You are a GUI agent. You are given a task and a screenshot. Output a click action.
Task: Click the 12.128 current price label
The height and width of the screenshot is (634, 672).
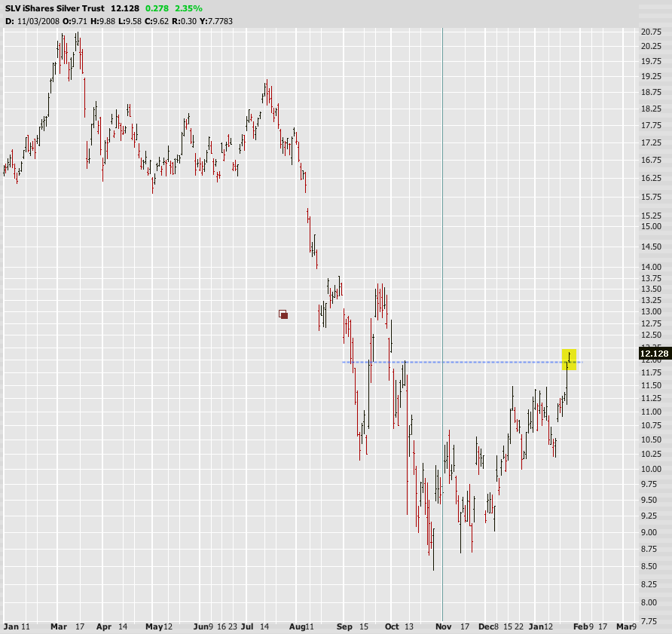[x=654, y=354]
